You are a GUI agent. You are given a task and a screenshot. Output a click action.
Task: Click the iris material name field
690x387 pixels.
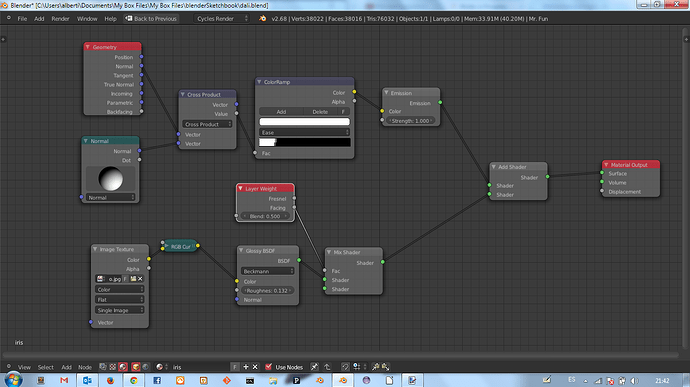point(200,367)
